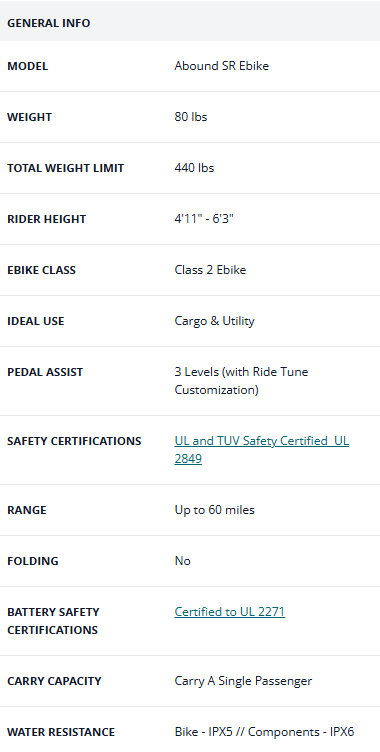Select the 440 lbs value
The image size is (380, 752).
click(x=194, y=168)
